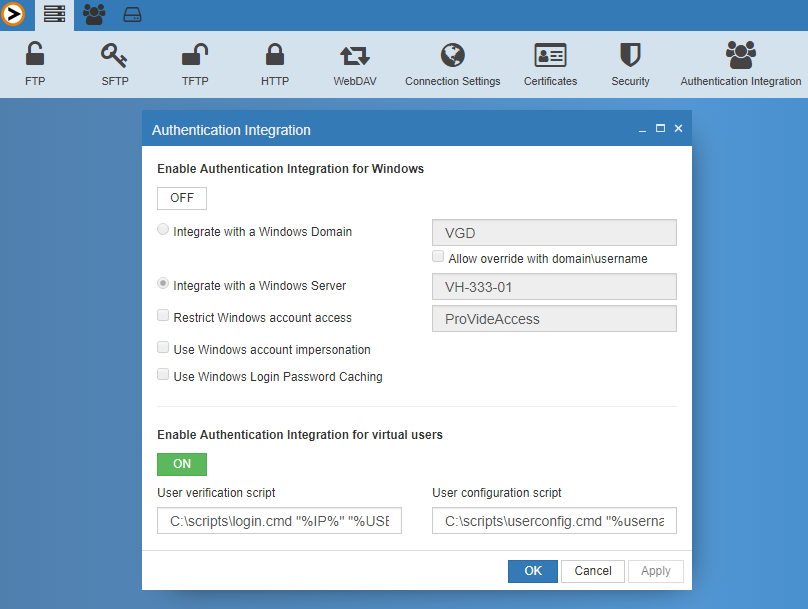Open Certificates settings

pos(550,64)
